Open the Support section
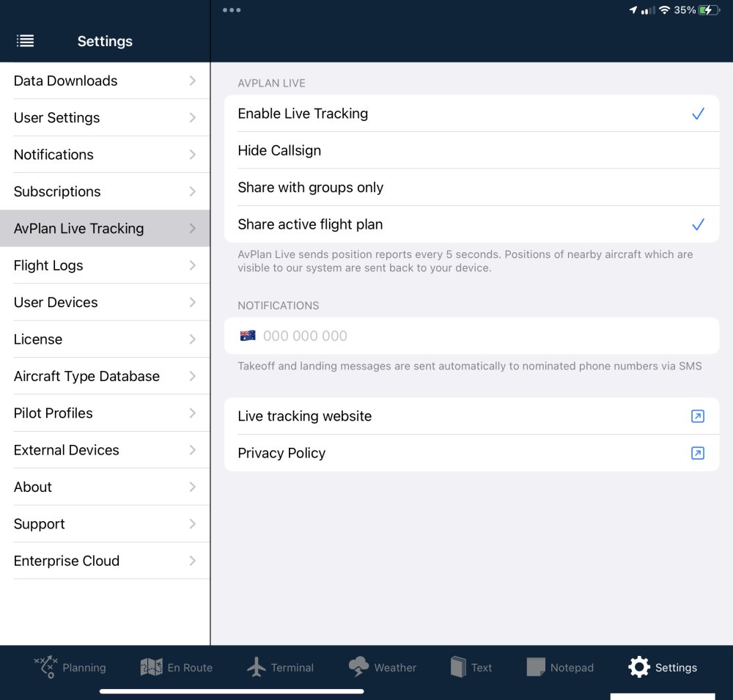 [105, 524]
